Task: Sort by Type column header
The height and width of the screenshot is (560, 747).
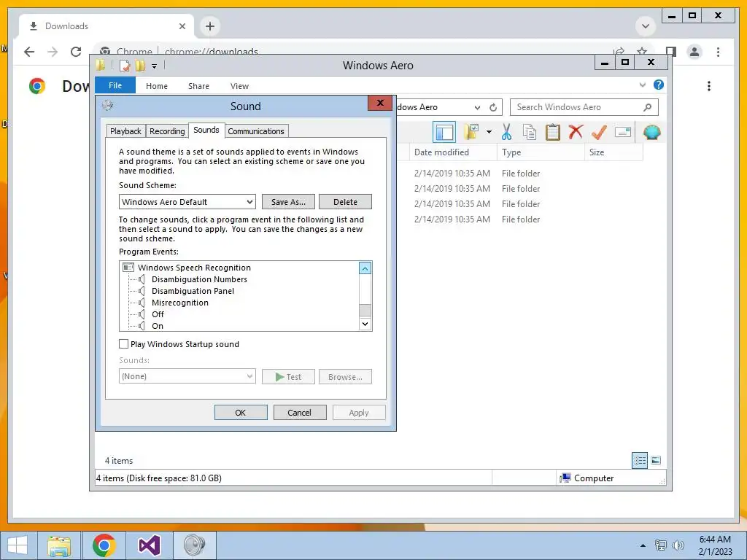Action: pos(541,152)
